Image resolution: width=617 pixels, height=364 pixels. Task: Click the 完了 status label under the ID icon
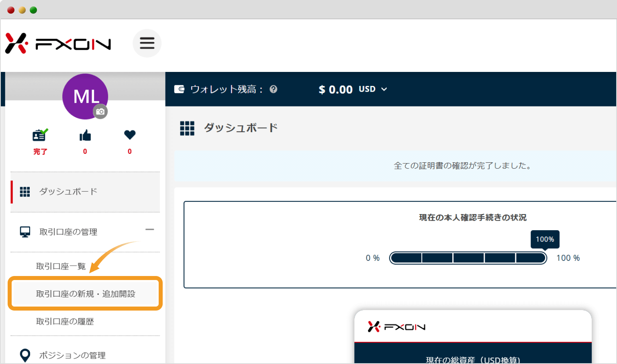[40, 151]
